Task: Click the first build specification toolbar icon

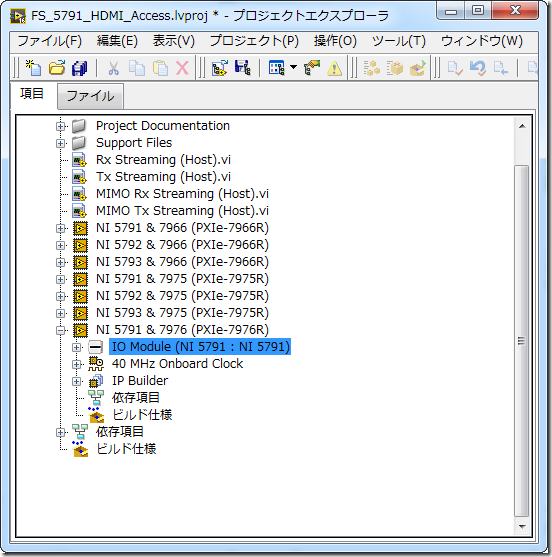Action: [372, 68]
